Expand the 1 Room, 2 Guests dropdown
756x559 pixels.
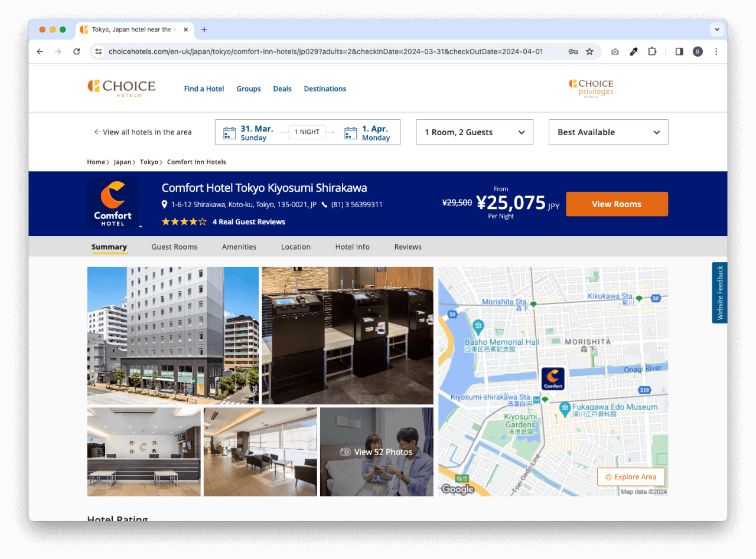point(475,132)
